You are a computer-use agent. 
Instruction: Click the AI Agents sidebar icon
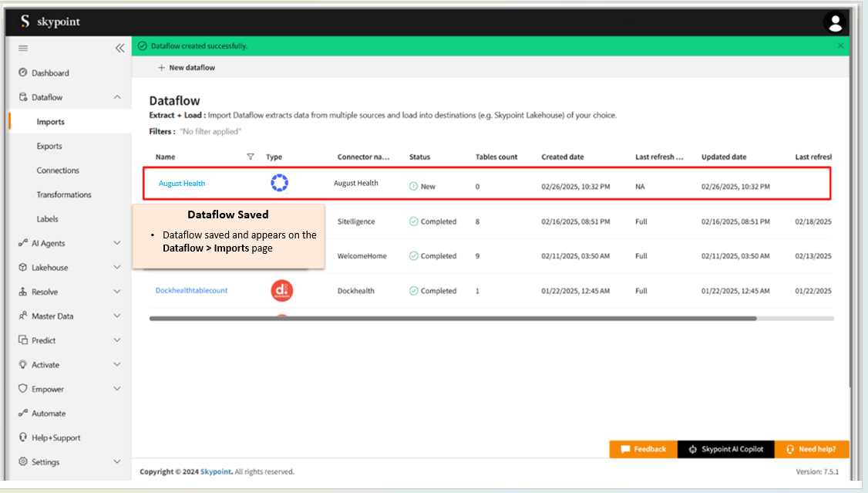tap(22, 242)
